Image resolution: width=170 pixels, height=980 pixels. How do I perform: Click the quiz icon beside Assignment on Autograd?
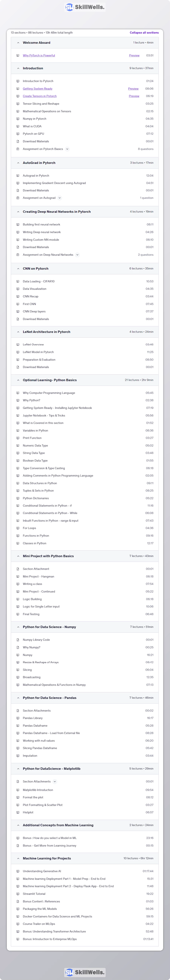(x=18, y=198)
